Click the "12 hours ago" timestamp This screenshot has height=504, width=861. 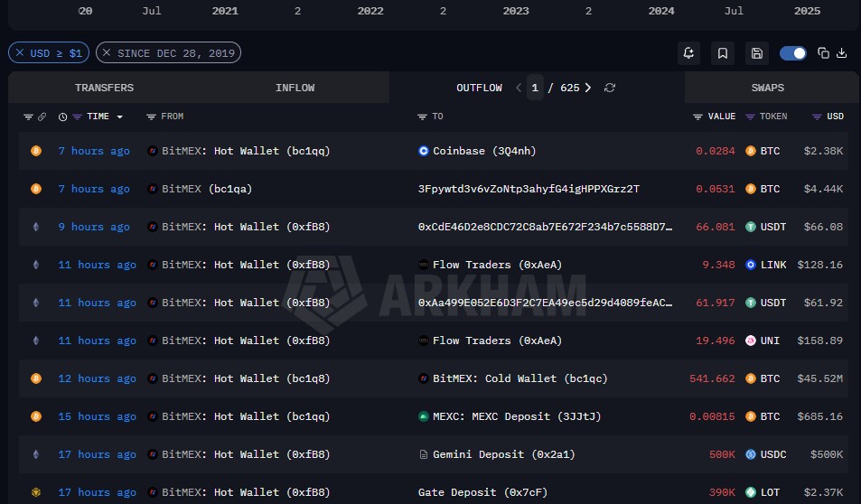[98, 378]
